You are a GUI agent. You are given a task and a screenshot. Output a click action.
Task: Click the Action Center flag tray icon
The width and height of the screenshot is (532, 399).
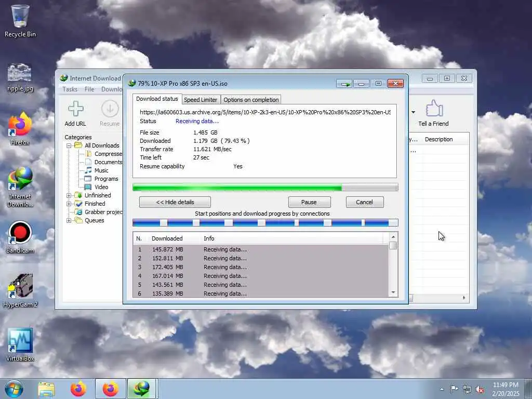click(x=454, y=389)
